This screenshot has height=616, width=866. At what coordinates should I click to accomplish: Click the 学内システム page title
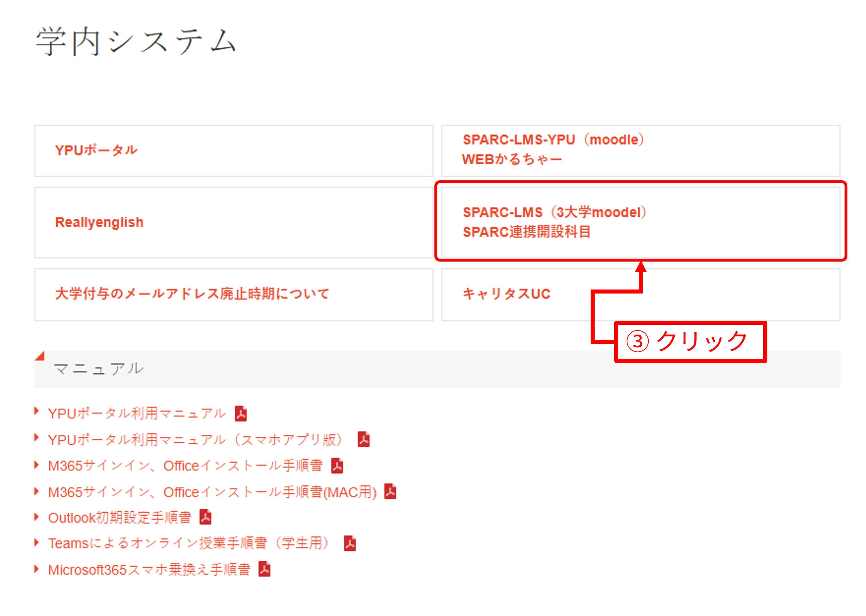[x=136, y=41]
